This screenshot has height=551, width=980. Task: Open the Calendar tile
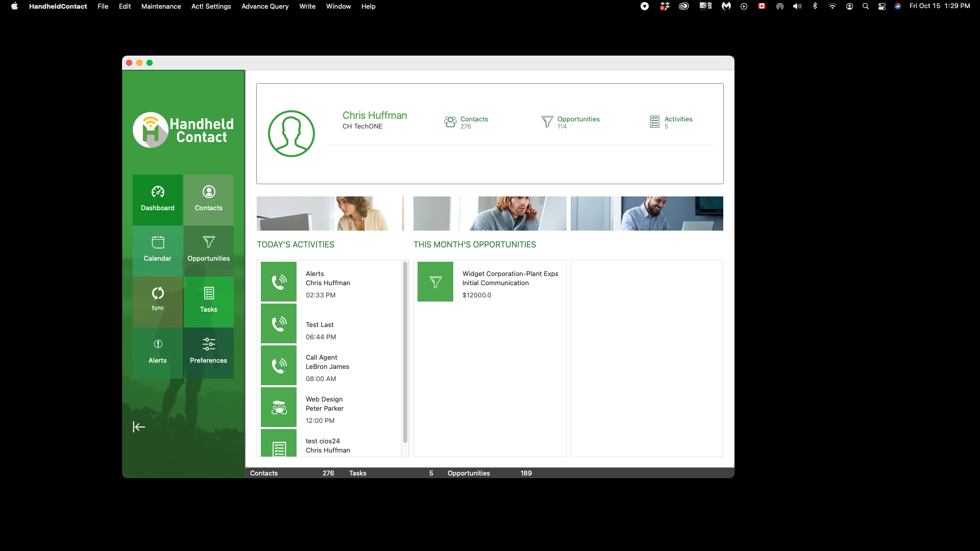158,251
